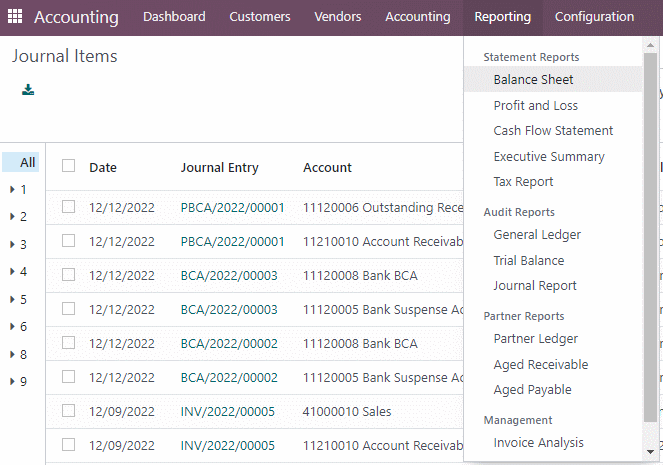663x465 pixels.
Task: Open the Dashboard menu
Action: 174,17
